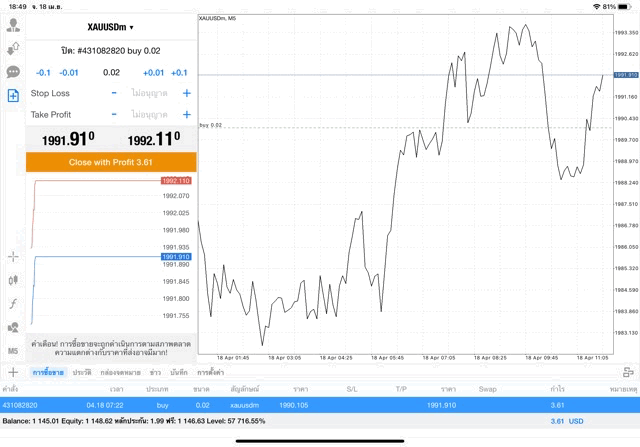
Task: Select order row 431082820
Action: point(320,405)
